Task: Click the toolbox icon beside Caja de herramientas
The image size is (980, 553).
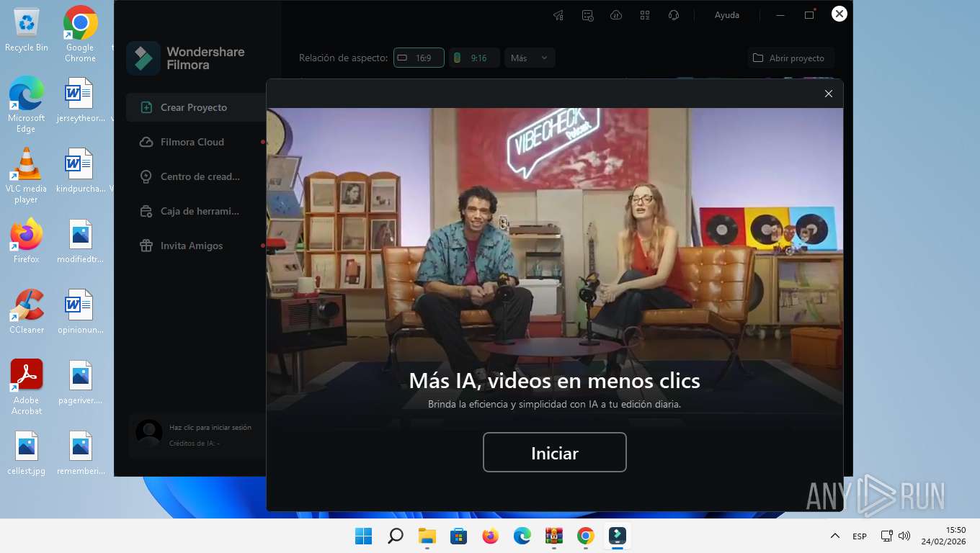Action: pos(146,211)
